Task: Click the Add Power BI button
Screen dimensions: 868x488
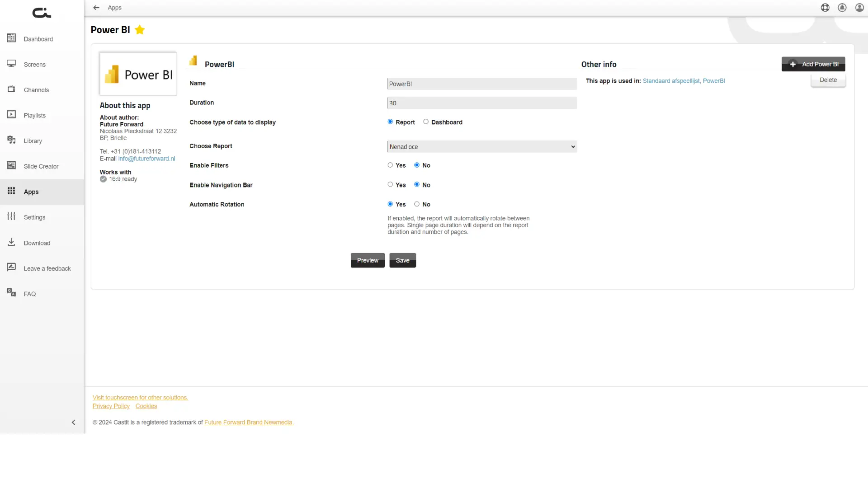Action: (813, 64)
